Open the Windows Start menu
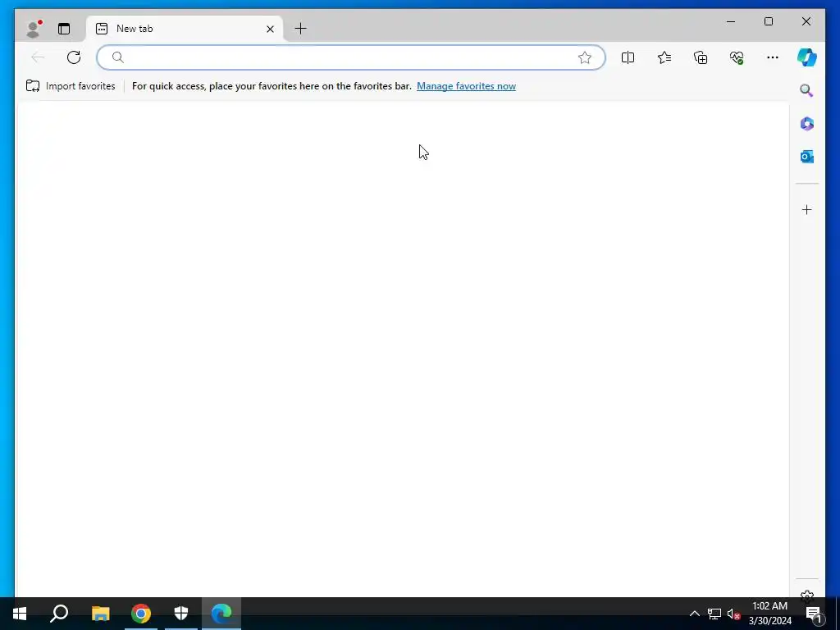Viewport: 840px width, 630px height. tap(20, 614)
